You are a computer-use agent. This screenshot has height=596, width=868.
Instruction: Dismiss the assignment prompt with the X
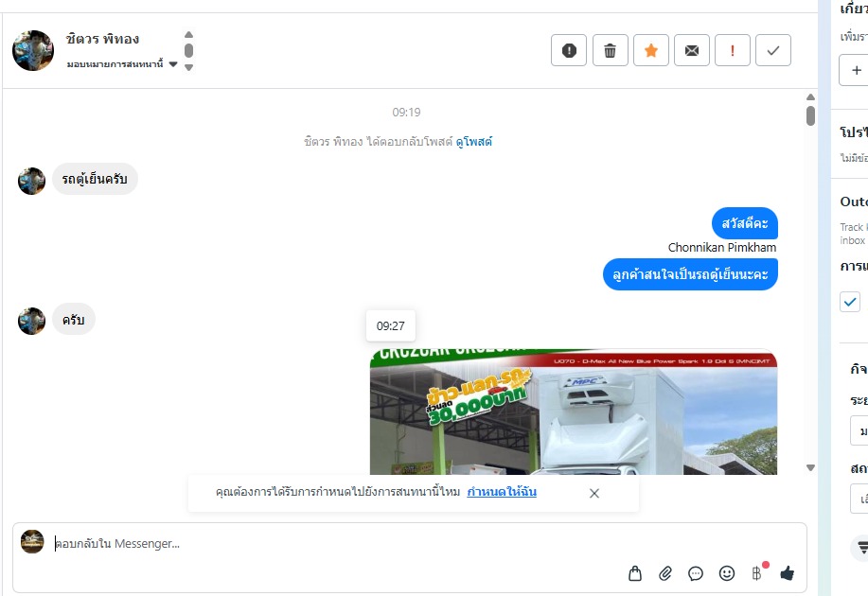pos(594,493)
